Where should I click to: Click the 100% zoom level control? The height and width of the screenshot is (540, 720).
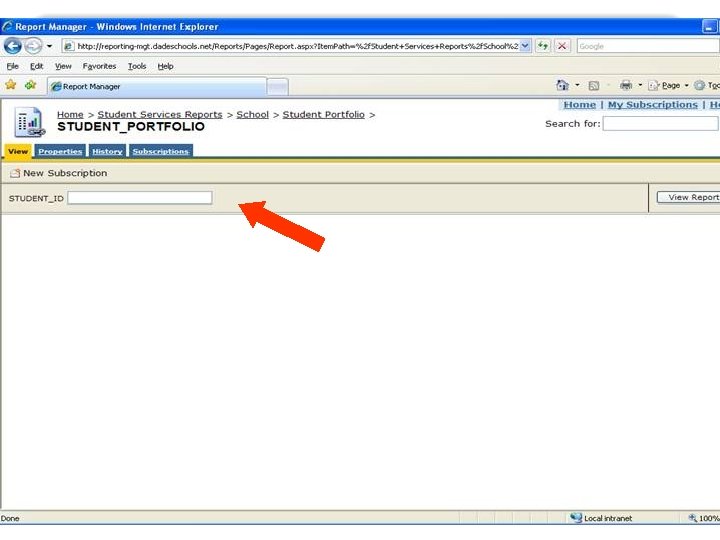pos(704,518)
